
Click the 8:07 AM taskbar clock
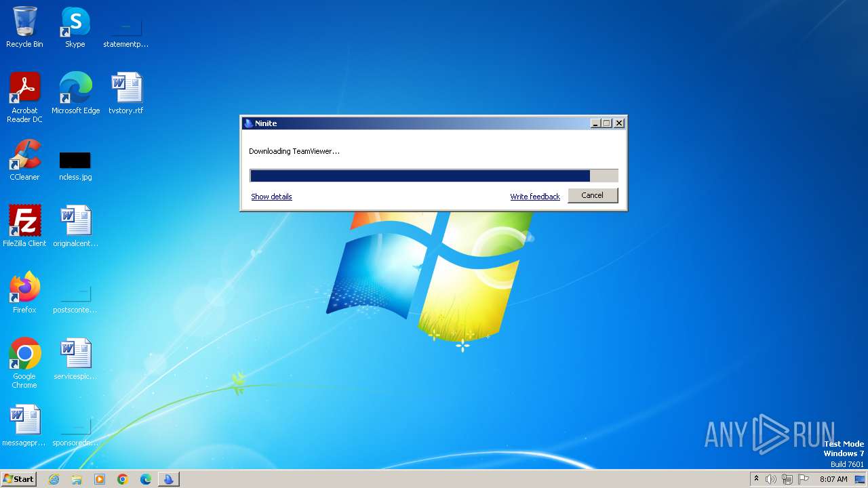click(x=833, y=479)
